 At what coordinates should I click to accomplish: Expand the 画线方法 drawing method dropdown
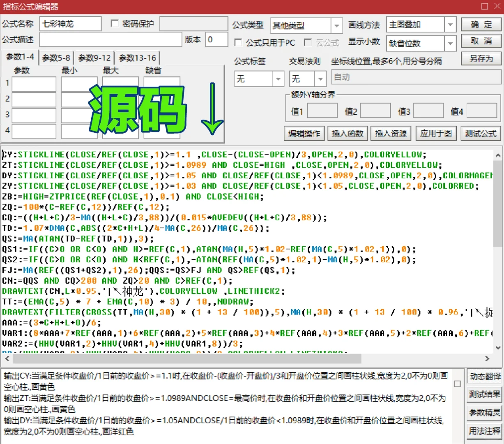tap(450, 24)
